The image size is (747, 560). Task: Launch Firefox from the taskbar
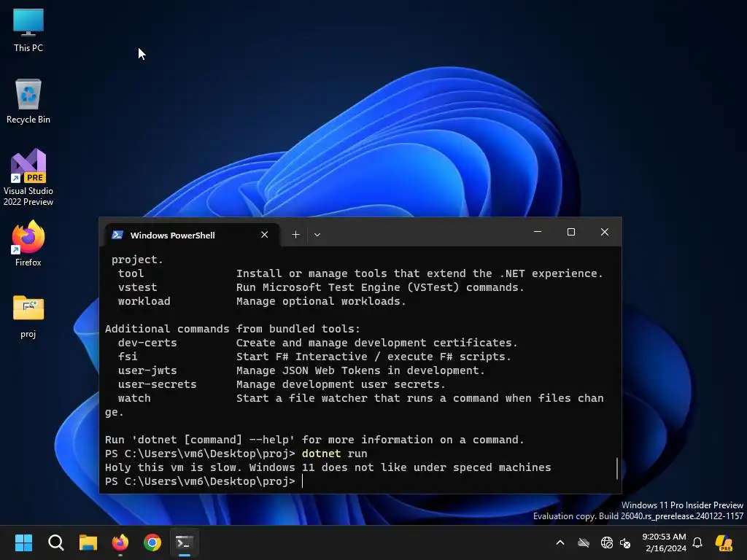pos(120,542)
